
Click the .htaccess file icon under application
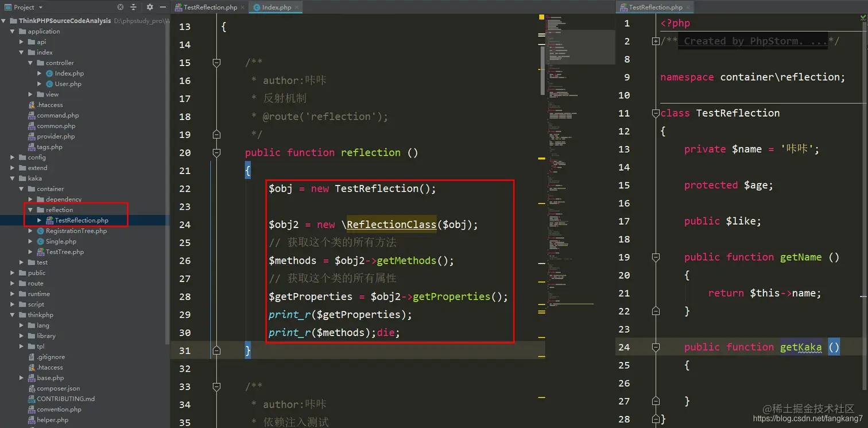click(x=32, y=105)
